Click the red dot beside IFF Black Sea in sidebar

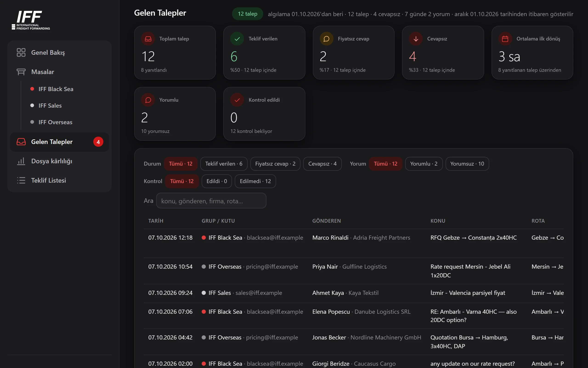tap(32, 89)
